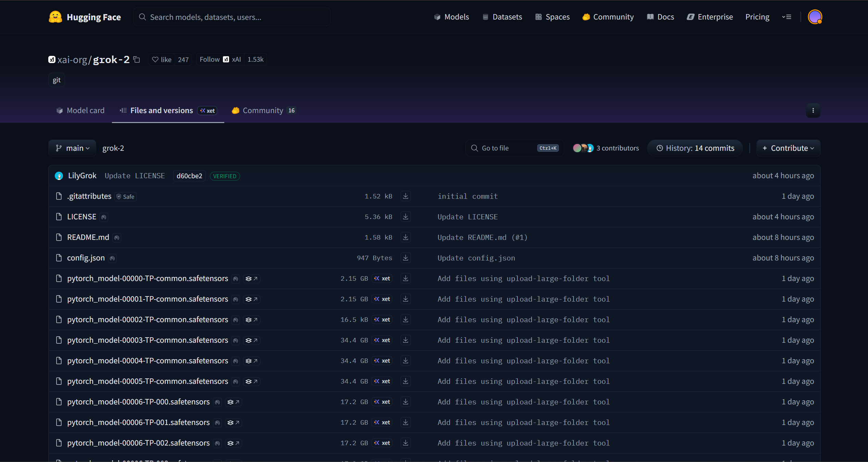The image size is (868, 462).
Task: Open the 'Update README.md (#1)' commit message
Action: [482, 237]
